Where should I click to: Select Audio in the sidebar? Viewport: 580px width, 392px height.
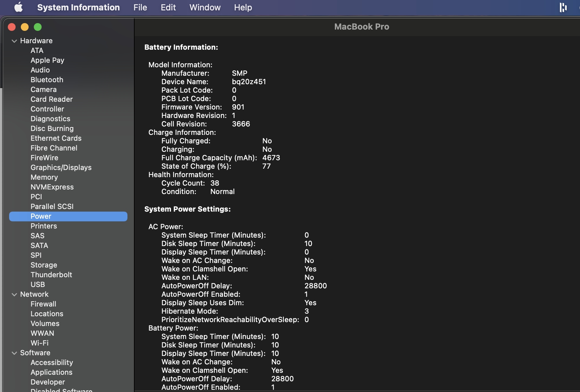pyautogui.click(x=40, y=70)
